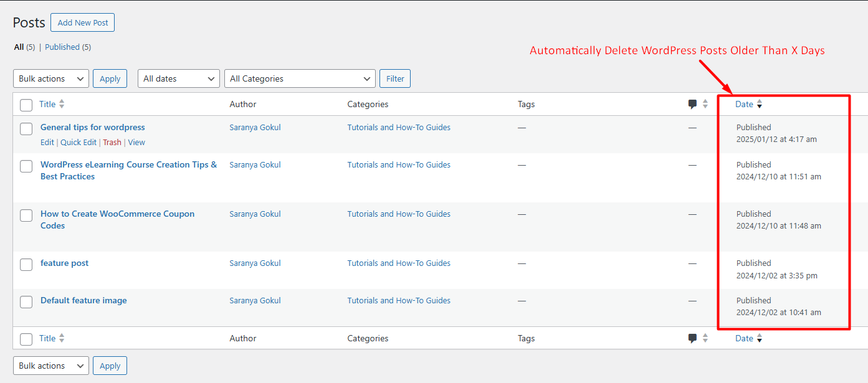Click author Saranya Gokul in WooCommerce Coupon row
This screenshot has height=383, width=868.
(255, 214)
